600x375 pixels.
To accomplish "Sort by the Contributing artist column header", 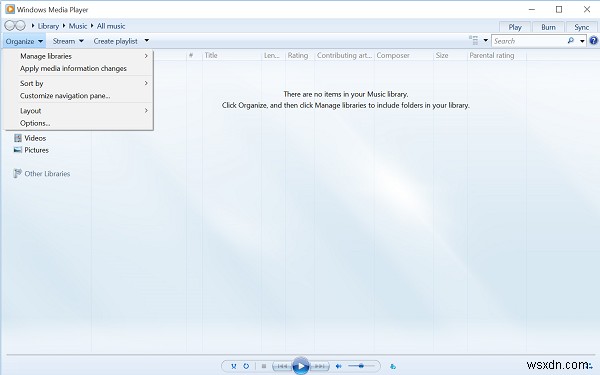I will pyautogui.click(x=344, y=55).
